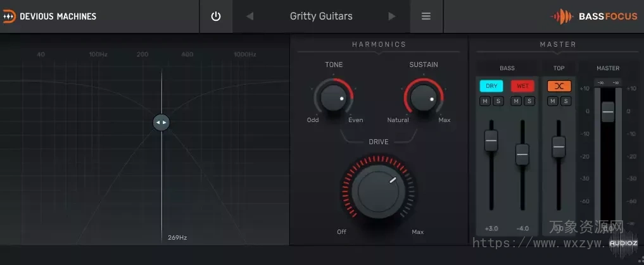This screenshot has height=265, width=644.
Task: Go to the previous preset arrow
Action: pyautogui.click(x=249, y=16)
